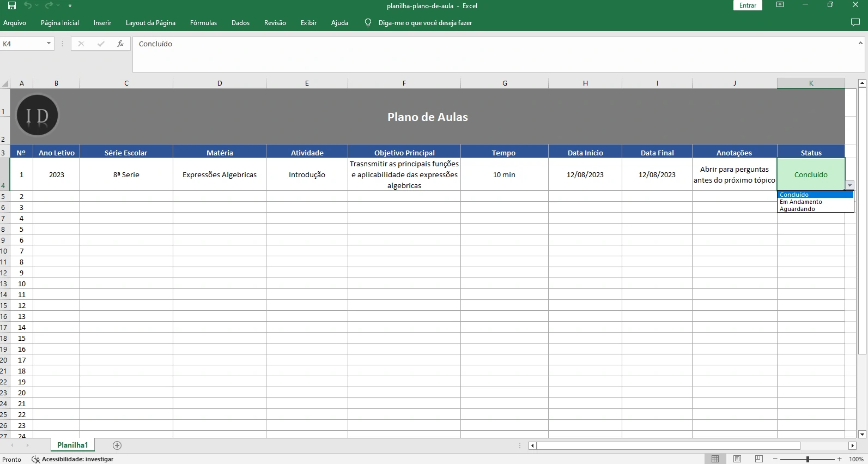The width and height of the screenshot is (868, 464).
Task: Expand the formula bar
Action: [x=860, y=43]
